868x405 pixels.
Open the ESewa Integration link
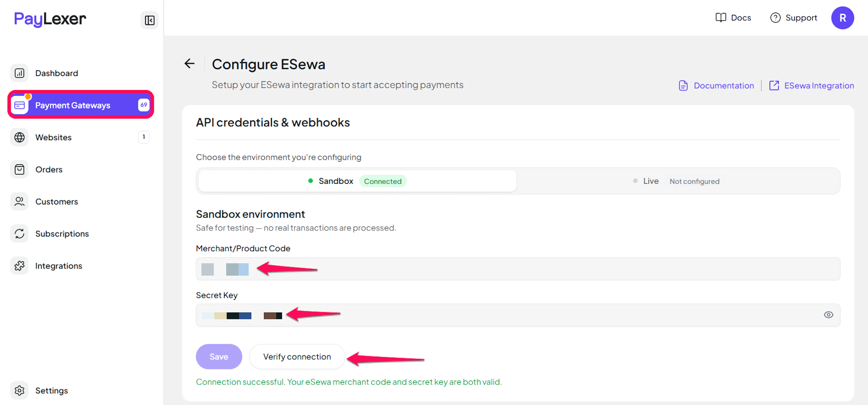point(811,86)
